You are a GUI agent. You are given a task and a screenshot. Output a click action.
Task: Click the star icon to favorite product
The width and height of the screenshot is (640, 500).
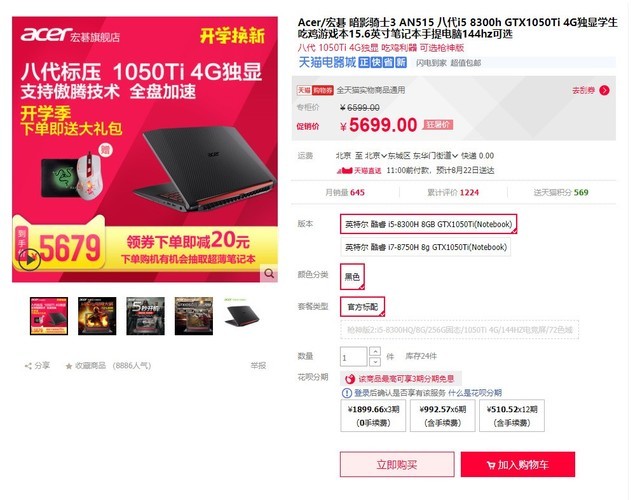(x=69, y=366)
